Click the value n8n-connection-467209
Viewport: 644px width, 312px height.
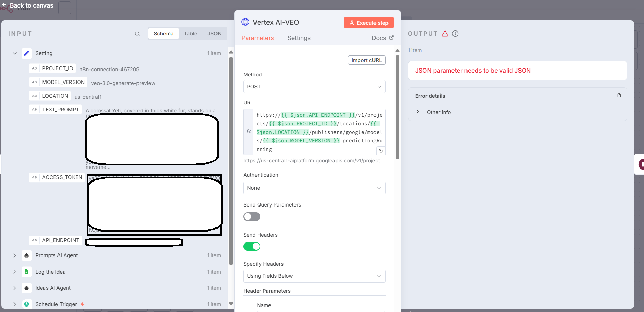point(109,70)
